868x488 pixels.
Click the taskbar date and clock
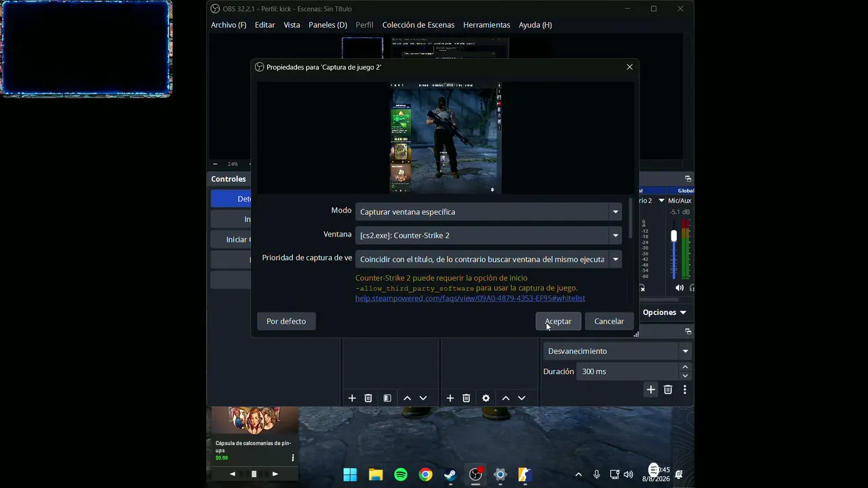(656, 474)
